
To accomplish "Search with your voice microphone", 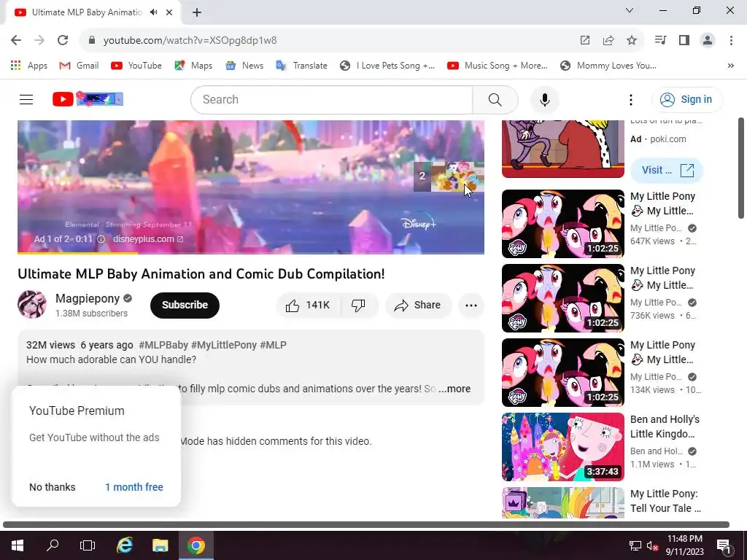I will click(544, 100).
